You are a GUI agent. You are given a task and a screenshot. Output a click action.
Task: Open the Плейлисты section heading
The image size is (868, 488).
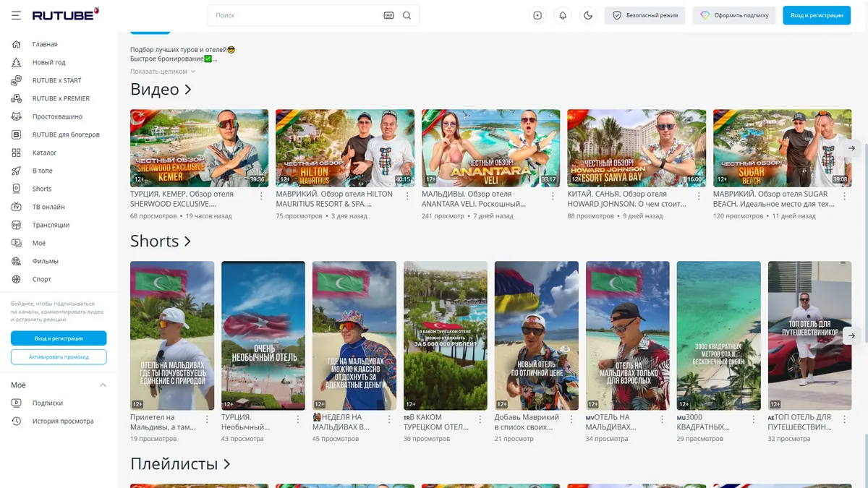tap(180, 464)
